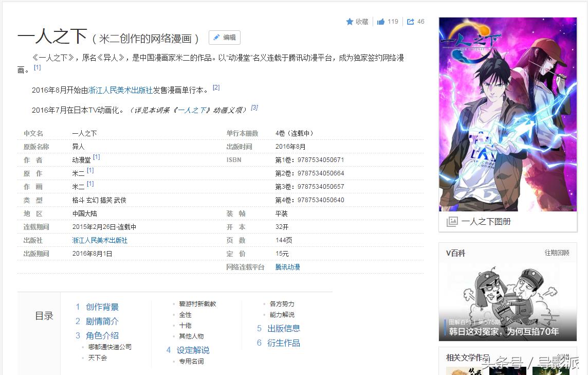Open the 腾讯动漫 platform link

(287, 267)
